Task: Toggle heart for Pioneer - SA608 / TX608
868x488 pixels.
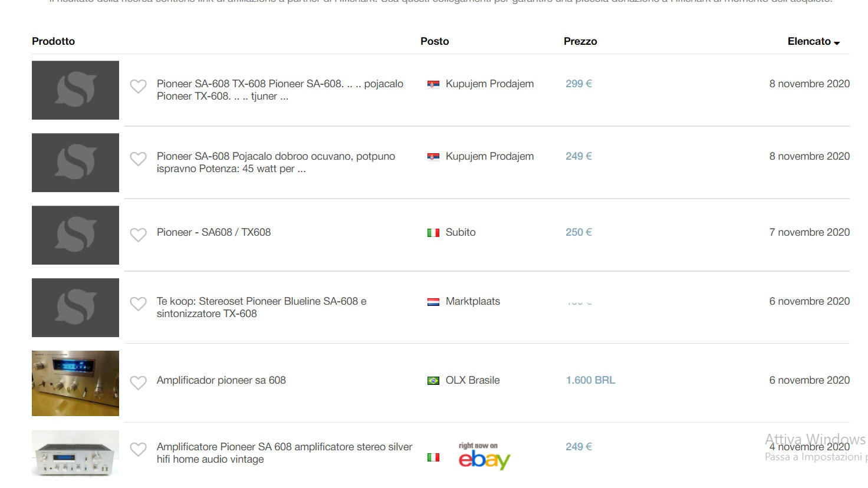Action: click(x=138, y=235)
